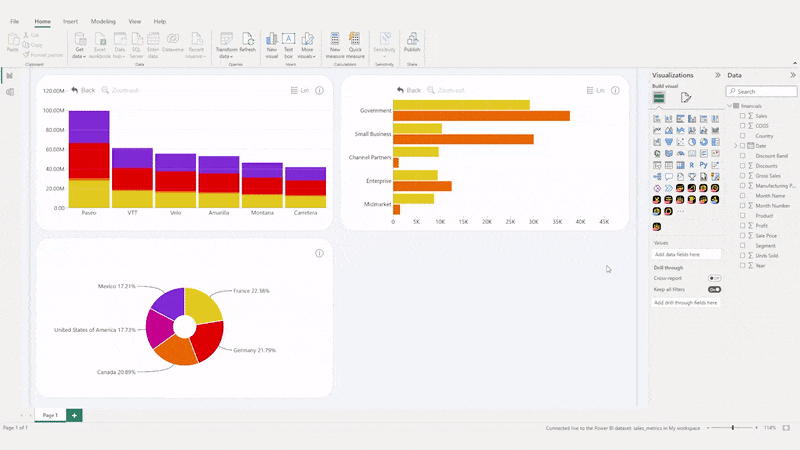Toggle the Keep all filters switch
The height and width of the screenshot is (450, 800).
[714, 289]
